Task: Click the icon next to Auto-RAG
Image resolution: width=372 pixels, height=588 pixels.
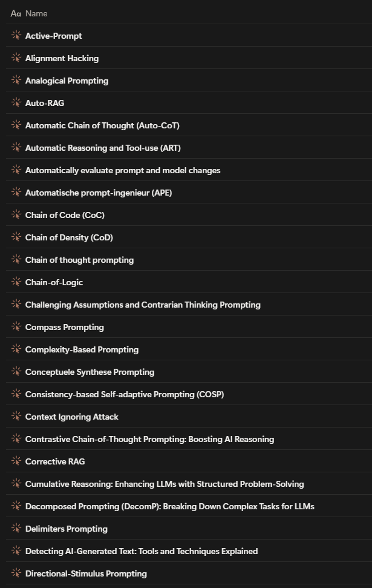Action: [16, 103]
